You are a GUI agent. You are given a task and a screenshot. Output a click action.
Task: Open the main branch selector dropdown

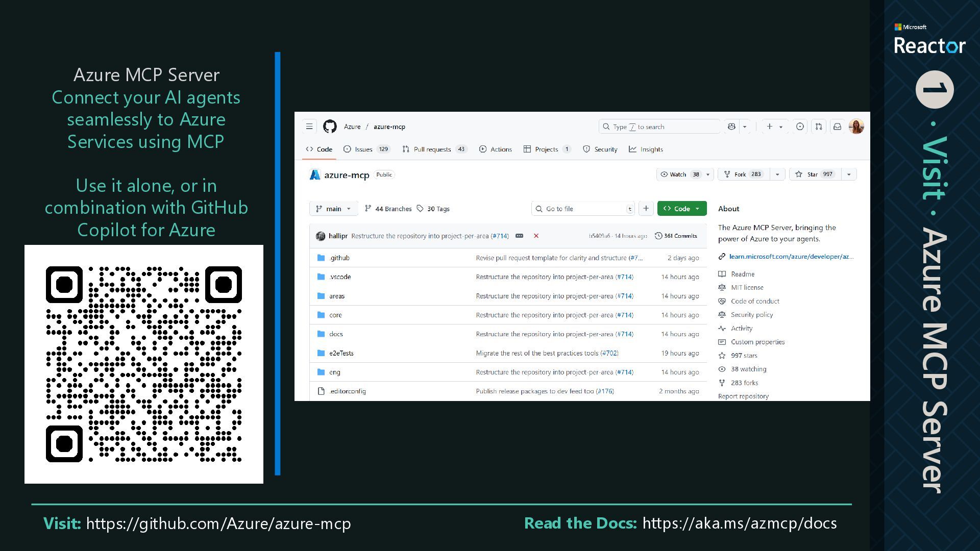333,209
